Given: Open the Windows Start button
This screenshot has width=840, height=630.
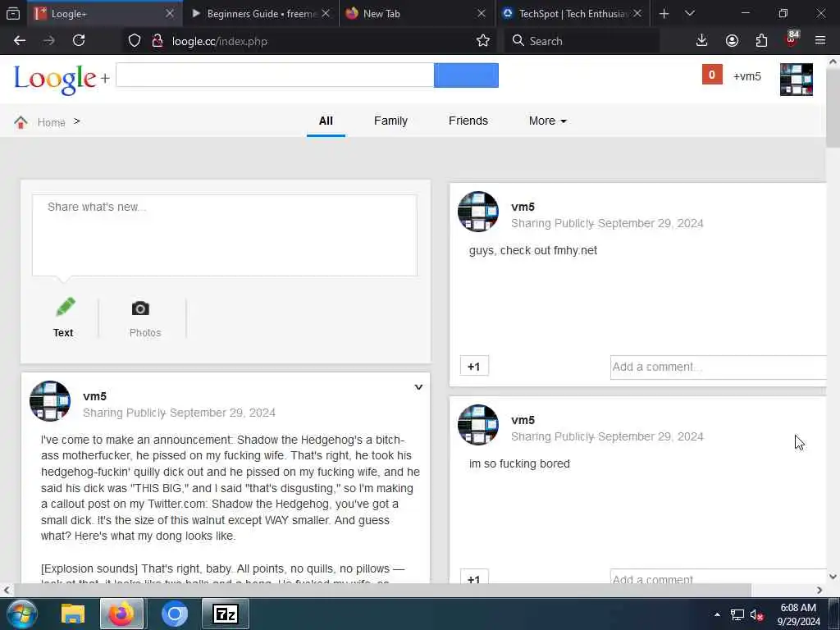Looking at the screenshot, I should (x=22, y=614).
